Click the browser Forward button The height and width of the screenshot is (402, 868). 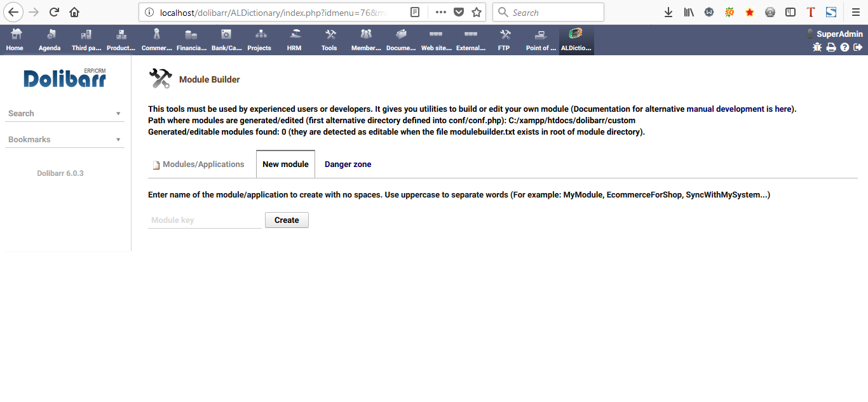[34, 12]
